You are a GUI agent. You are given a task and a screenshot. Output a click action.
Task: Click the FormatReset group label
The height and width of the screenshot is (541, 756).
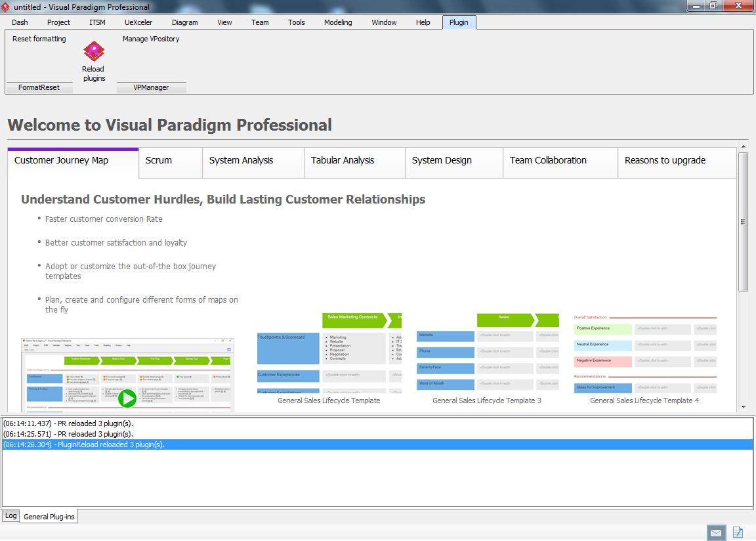click(39, 87)
